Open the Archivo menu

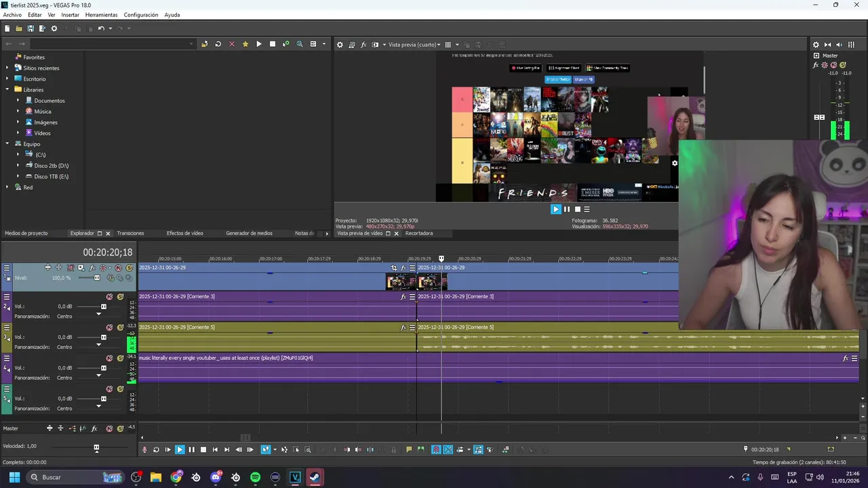[x=12, y=15]
